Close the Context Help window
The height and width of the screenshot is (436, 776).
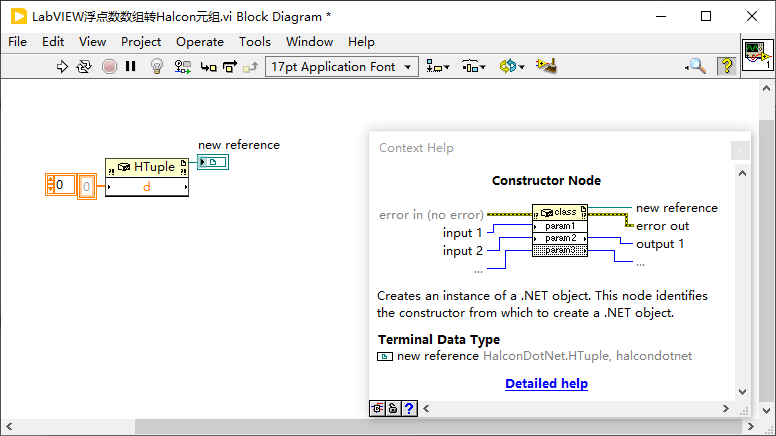740,150
